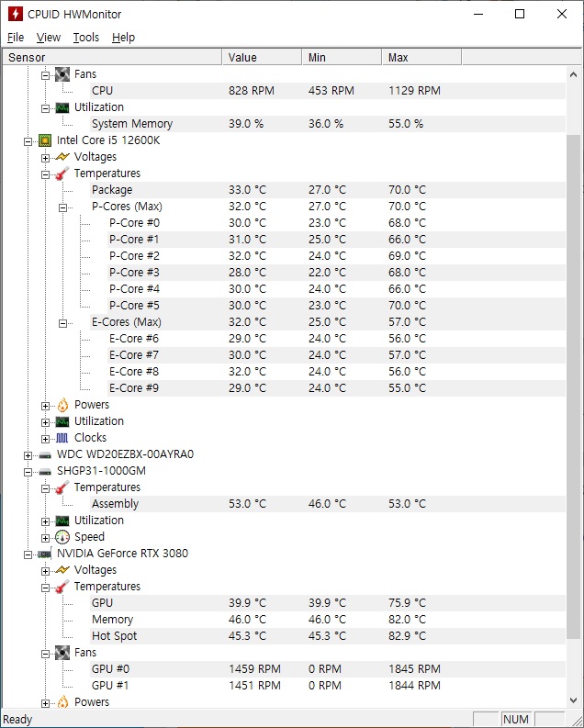Open the Help menu
Viewport: 584px width, 728px height.
point(123,37)
